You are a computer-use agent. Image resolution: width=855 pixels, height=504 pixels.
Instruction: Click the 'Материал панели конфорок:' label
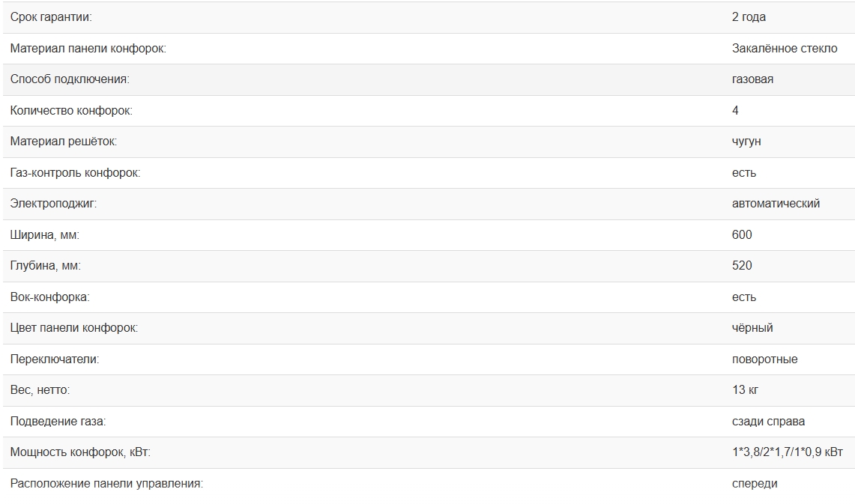(x=88, y=49)
